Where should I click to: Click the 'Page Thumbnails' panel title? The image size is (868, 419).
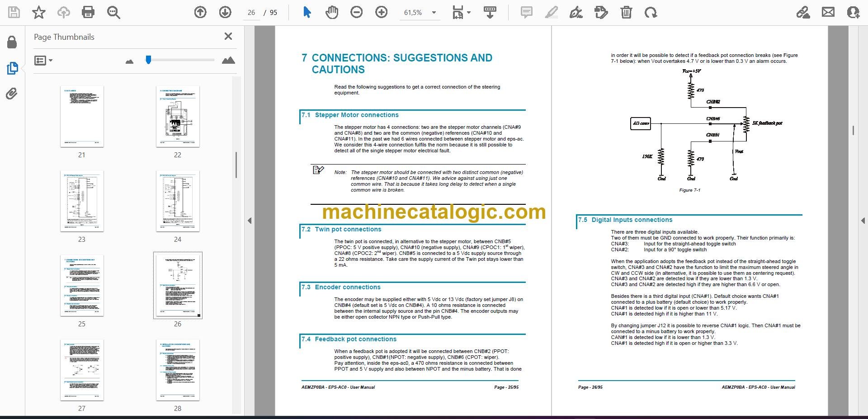[64, 37]
